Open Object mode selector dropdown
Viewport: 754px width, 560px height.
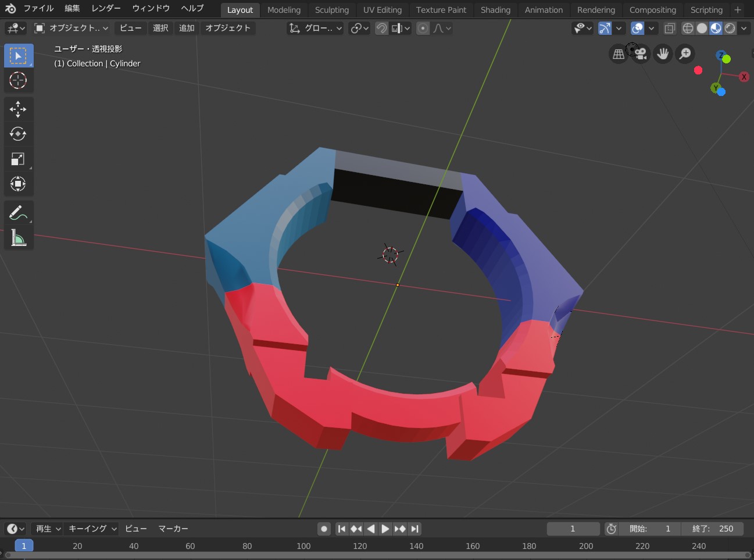[x=71, y=28]
